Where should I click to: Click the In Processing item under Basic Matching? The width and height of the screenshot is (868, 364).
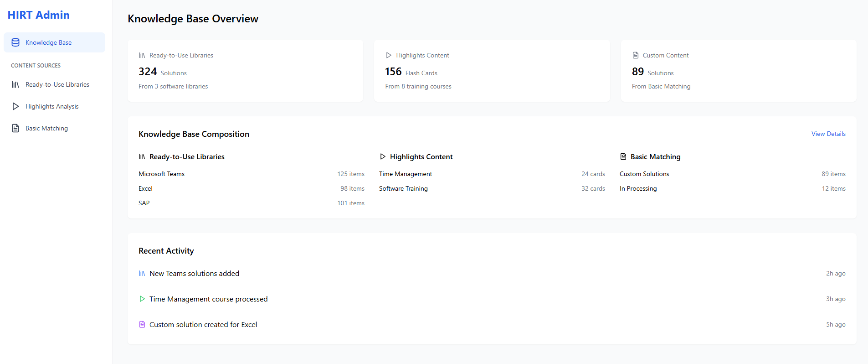coord(638,188)
